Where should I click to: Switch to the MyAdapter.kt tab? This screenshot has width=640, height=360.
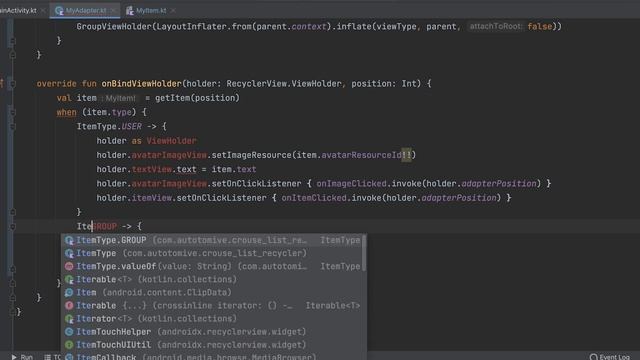(x=86, y=11)
